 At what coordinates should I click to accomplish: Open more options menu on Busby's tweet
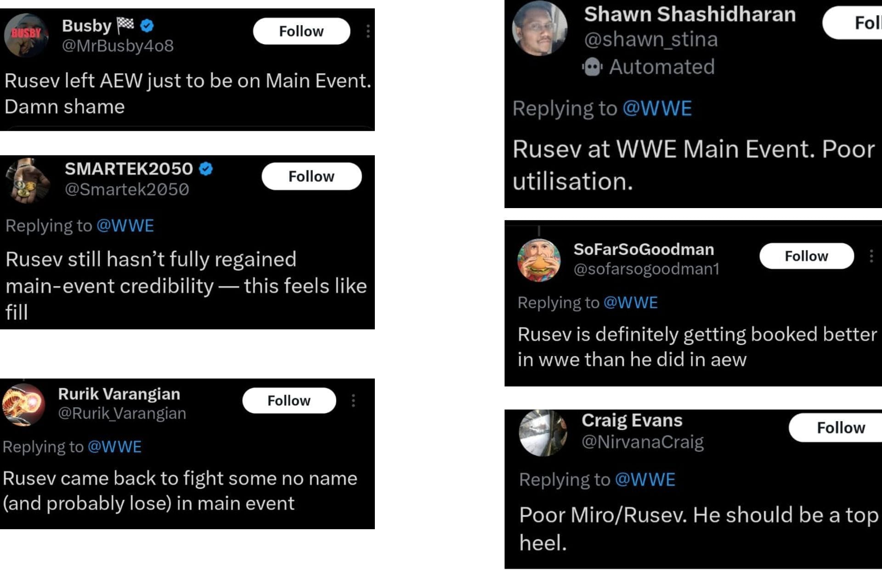coord(367,31)
